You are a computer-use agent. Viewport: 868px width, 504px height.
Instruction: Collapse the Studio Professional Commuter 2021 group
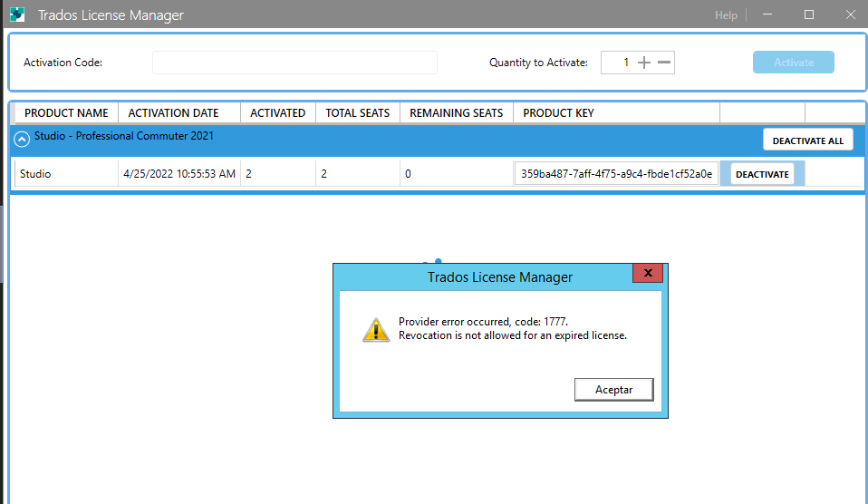(x=22, y=139)
